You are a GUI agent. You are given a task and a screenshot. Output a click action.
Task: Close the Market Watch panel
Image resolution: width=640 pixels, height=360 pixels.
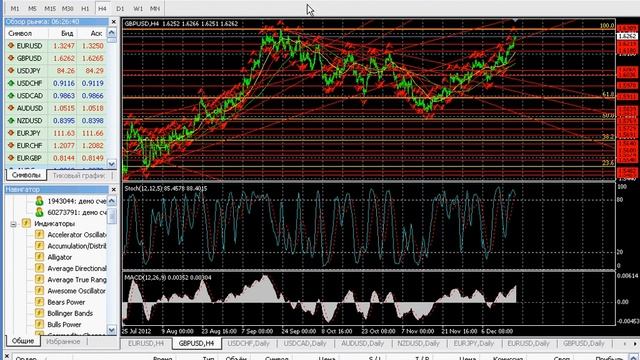click(113, 22)
